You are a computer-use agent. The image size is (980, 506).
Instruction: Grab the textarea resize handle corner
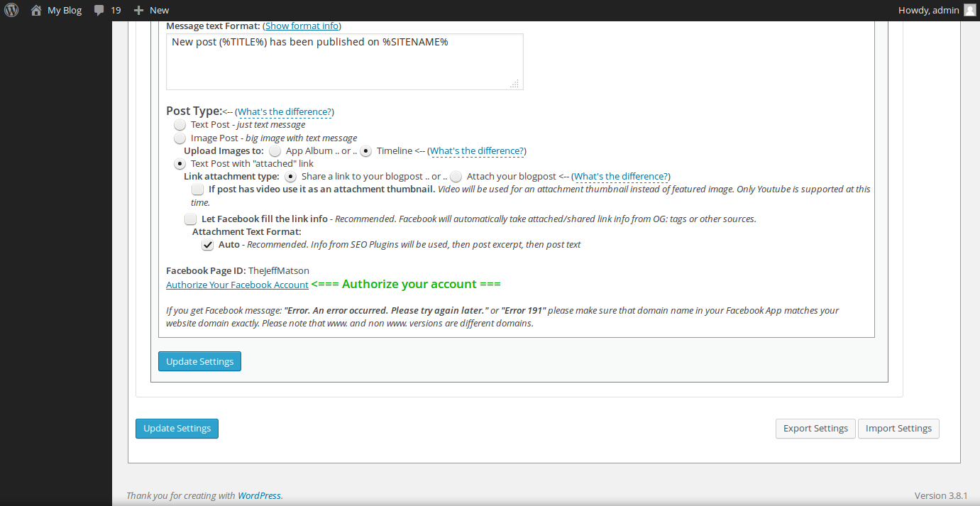click(515, 83)
